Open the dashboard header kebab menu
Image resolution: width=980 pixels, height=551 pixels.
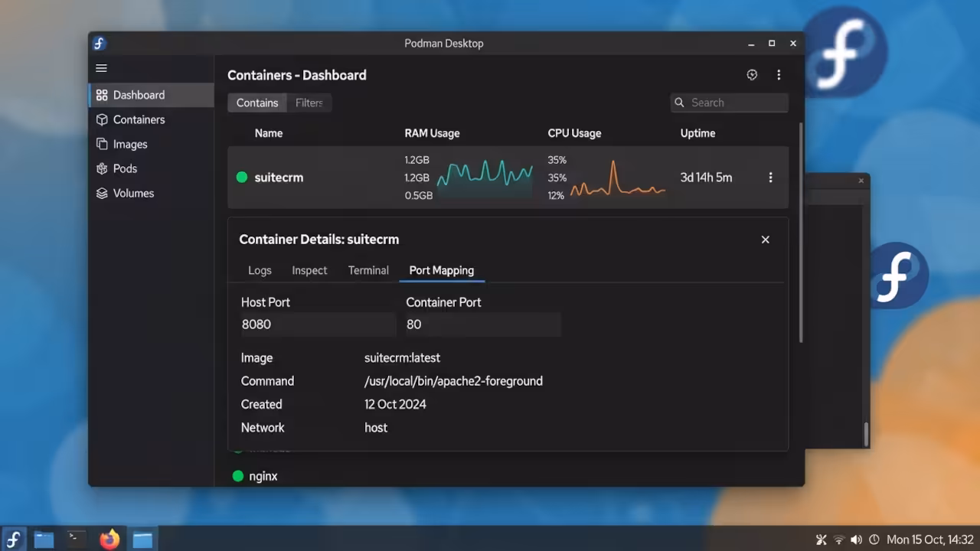779,75
